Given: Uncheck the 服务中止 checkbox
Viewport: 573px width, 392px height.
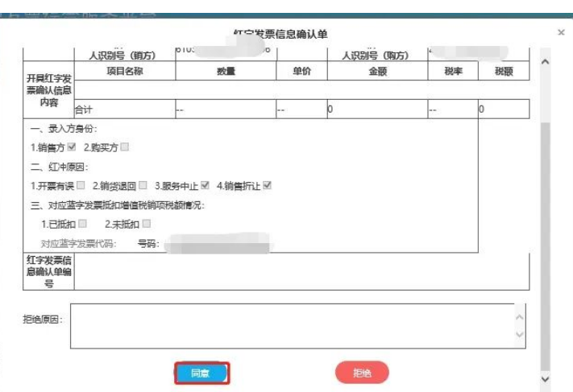Looking at the screenshot, I should point(205,185).
